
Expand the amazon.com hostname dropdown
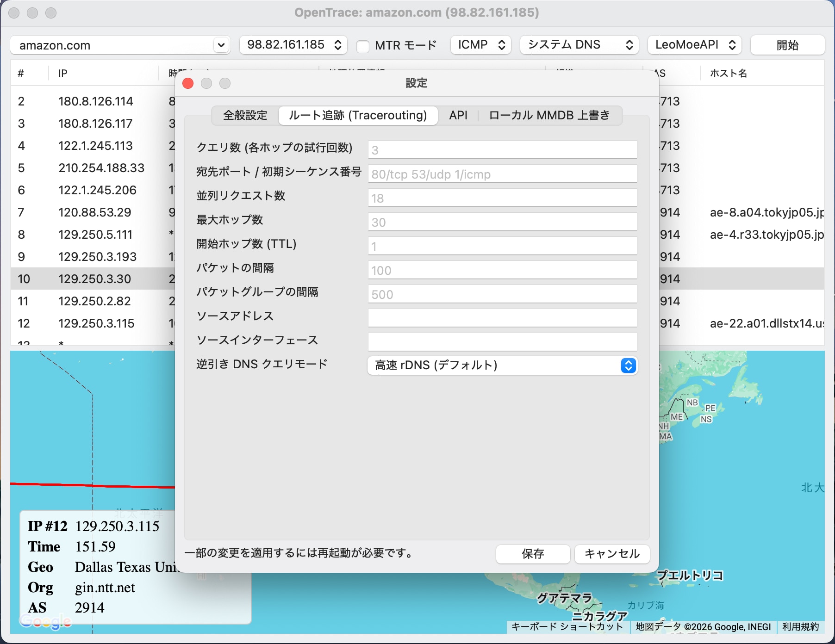point(221,45)
